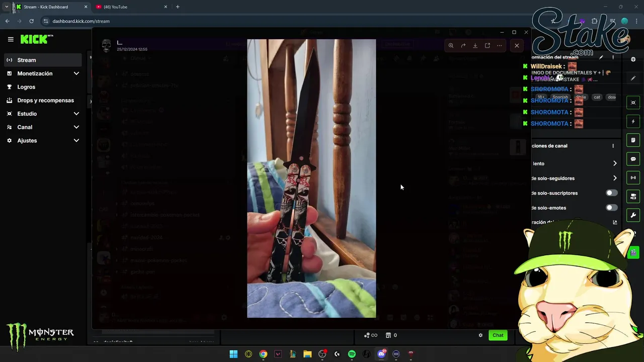Open the modo lento options arrow
The width and height of the screenshot is (644, 362).
coord(615,163)
